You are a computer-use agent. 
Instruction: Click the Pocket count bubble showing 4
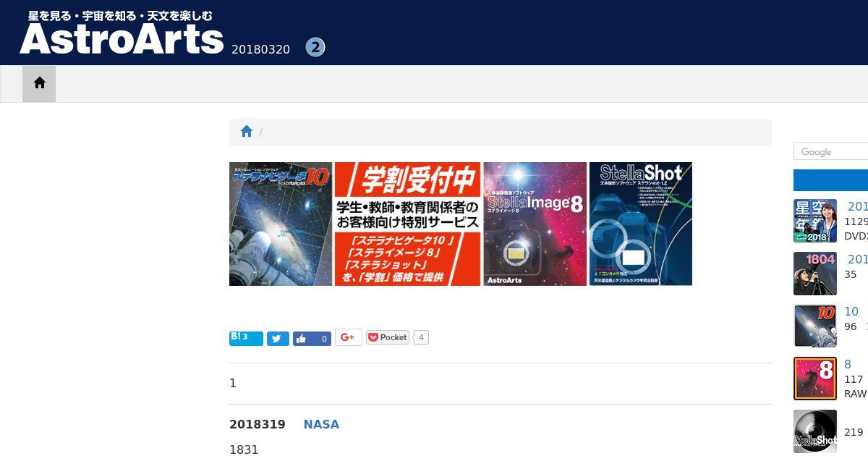click(x=421, y=337)
